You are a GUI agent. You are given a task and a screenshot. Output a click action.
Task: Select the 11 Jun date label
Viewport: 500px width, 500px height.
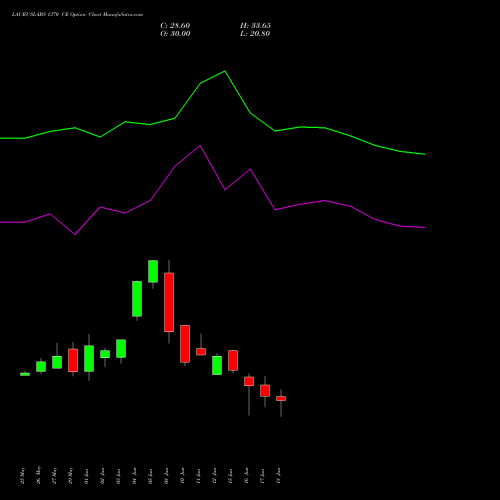tap(198, 476)
